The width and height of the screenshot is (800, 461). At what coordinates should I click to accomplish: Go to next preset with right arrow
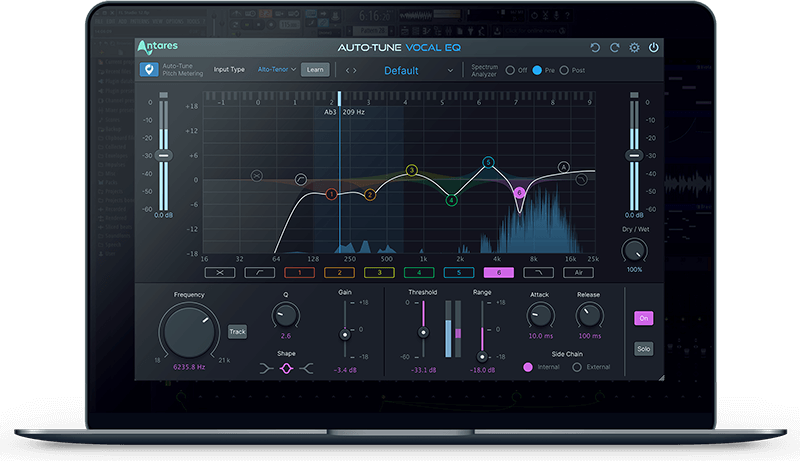coord(355,70)
